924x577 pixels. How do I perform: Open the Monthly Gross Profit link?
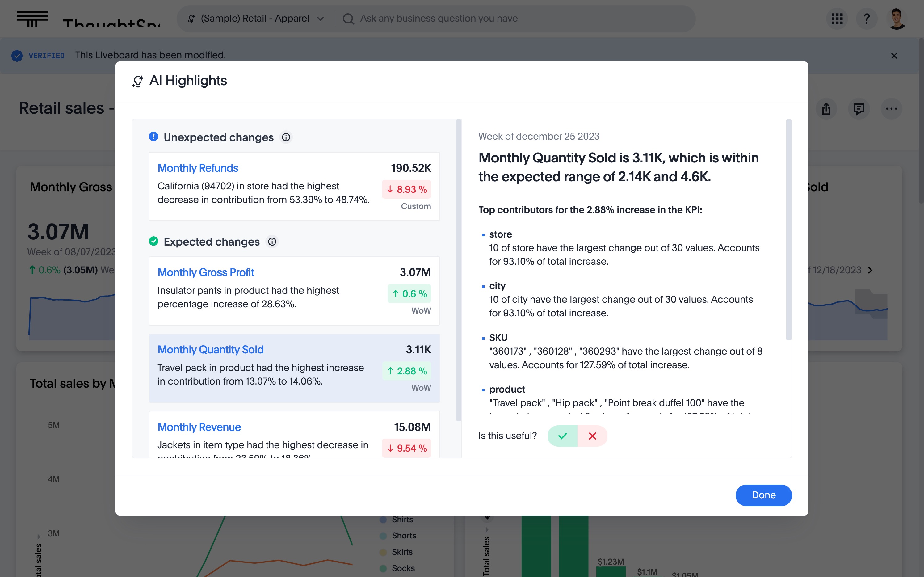tap(206, 272)
